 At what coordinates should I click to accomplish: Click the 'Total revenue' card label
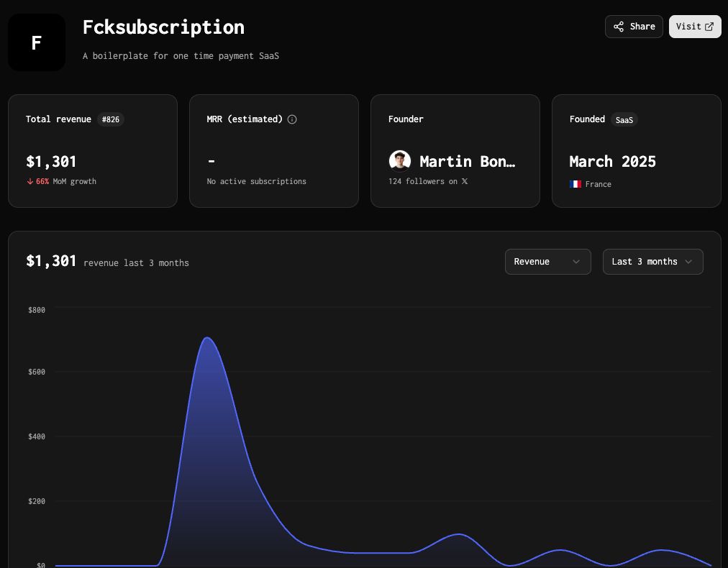(58, 119)
